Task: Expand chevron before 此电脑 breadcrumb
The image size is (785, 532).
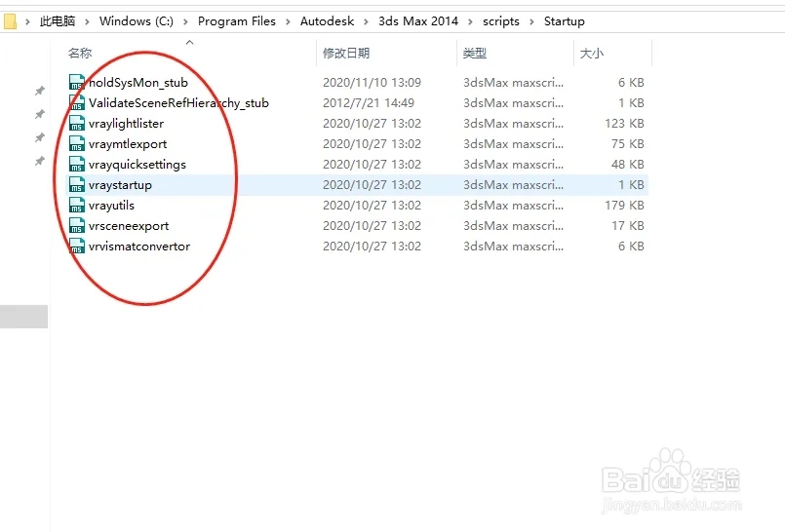Action: click(x=27, y=21)
